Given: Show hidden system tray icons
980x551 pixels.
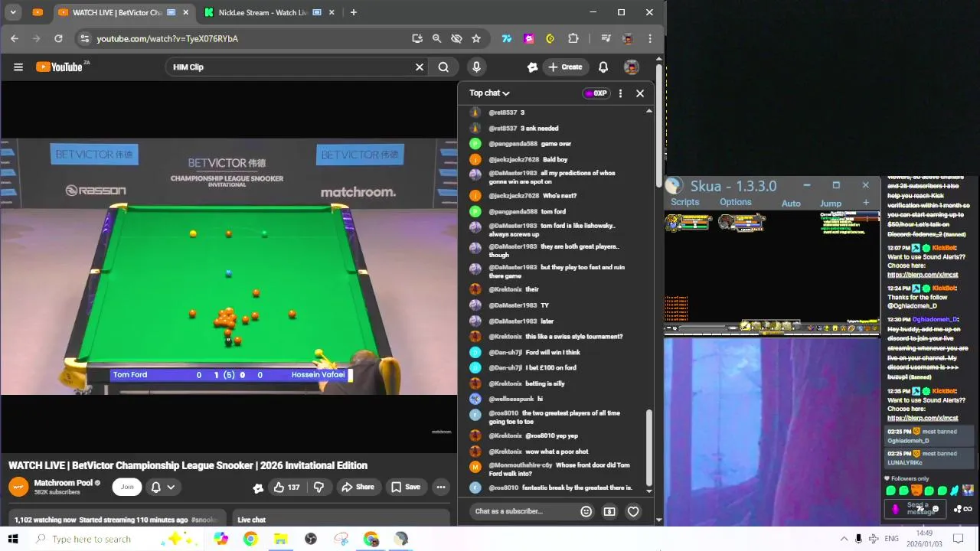Looking at the screenshot, I should (x=844, y=539).
